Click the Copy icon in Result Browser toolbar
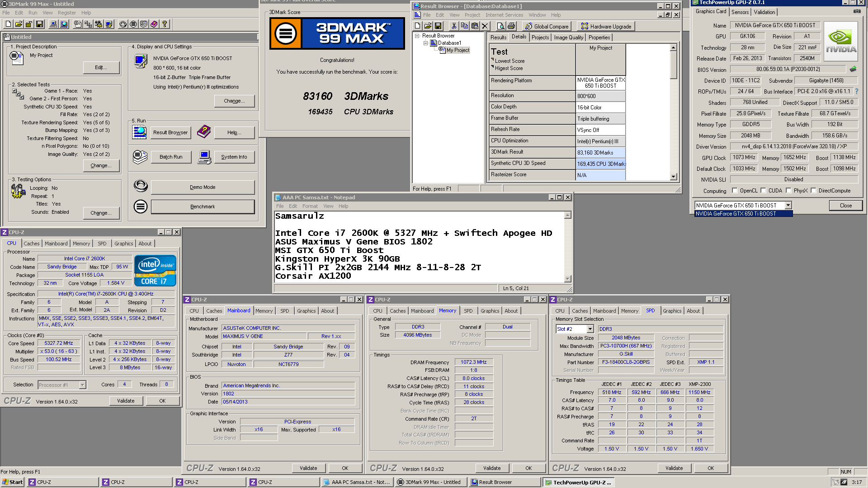The height and width of the screenshot is (488, 868). (x=464, y=26)
